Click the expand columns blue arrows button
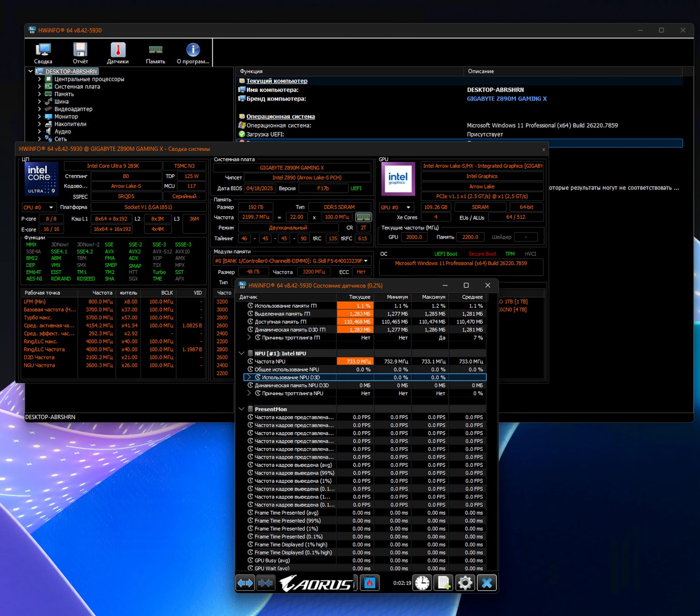 click(x=245, y=583)
